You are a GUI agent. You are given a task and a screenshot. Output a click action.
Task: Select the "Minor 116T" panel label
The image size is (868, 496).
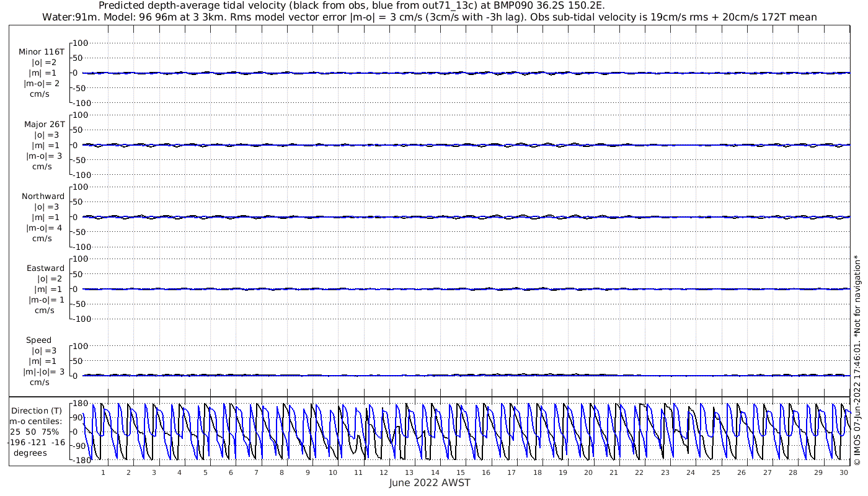tap(42, 52)
